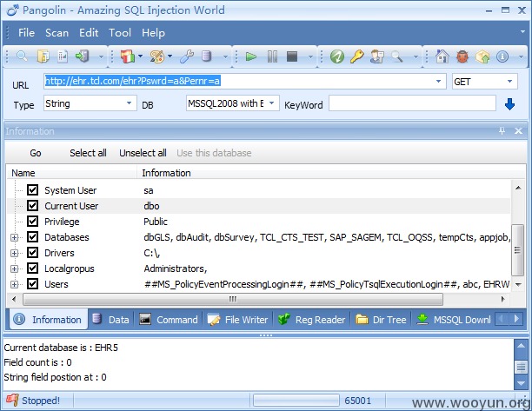Go to home house icon
This screenshot has height=411, width=532.
coord(442,56)
